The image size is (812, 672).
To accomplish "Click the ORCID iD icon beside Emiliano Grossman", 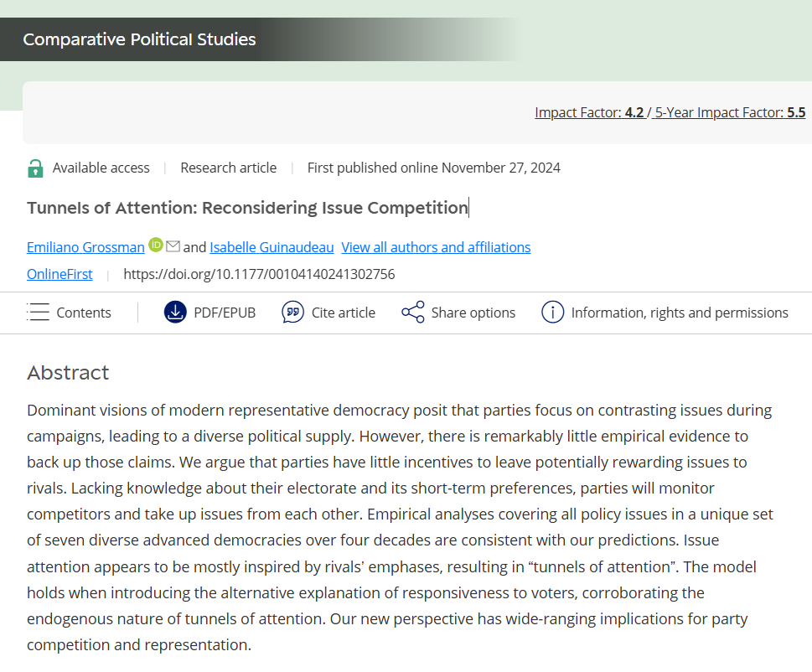I will coord(156,246).
